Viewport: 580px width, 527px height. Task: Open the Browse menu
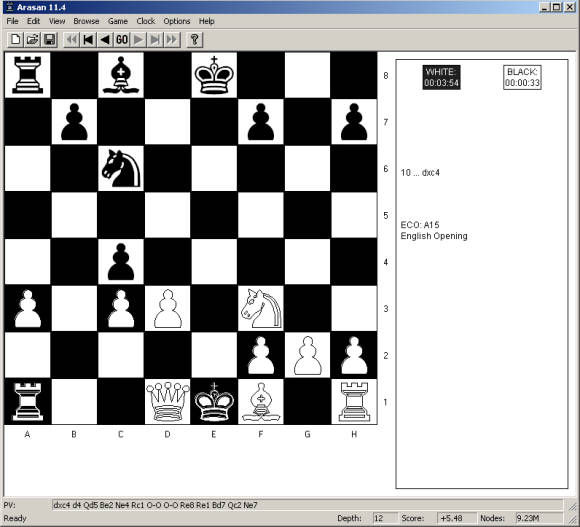[x=86, y=21]
